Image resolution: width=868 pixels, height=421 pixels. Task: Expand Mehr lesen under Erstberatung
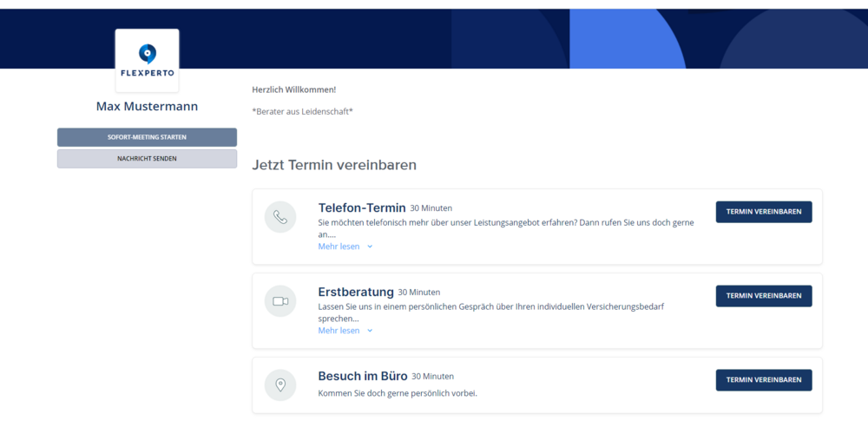click(339, 331)
